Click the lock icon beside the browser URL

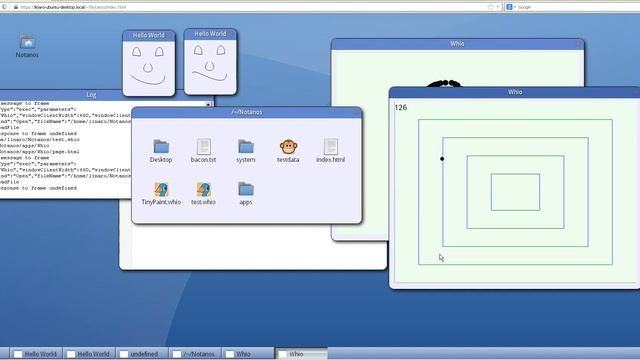[16, 7]
